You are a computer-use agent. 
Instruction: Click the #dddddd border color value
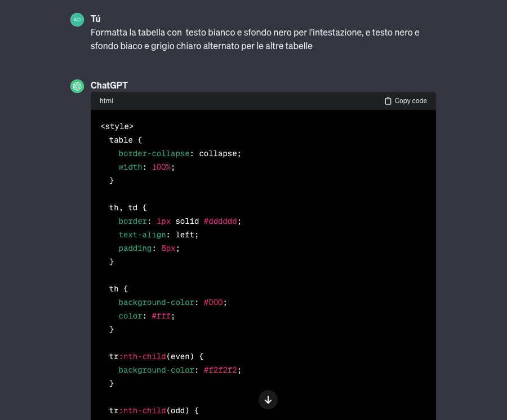222,221
